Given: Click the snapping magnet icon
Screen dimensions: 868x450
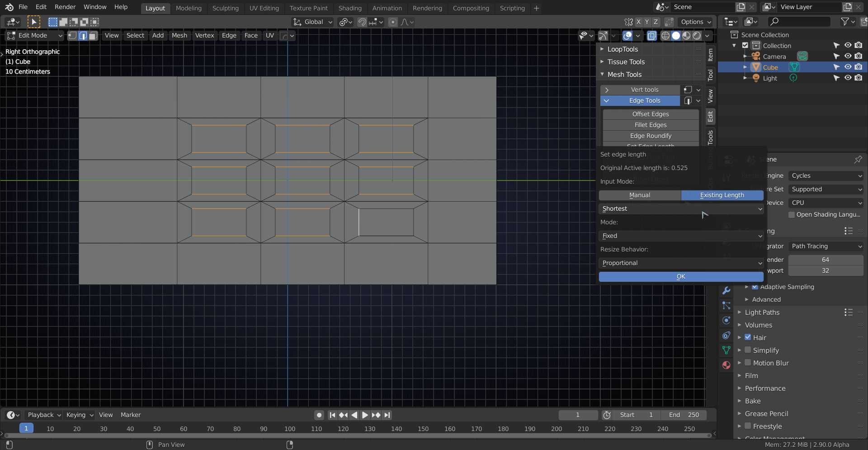Looking at the screenshot, I should 362,22.
